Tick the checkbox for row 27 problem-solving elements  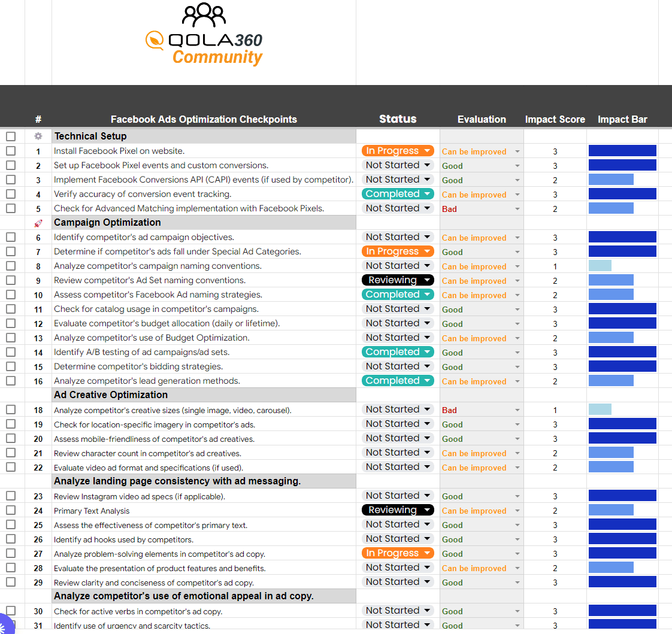coord(11,553)
